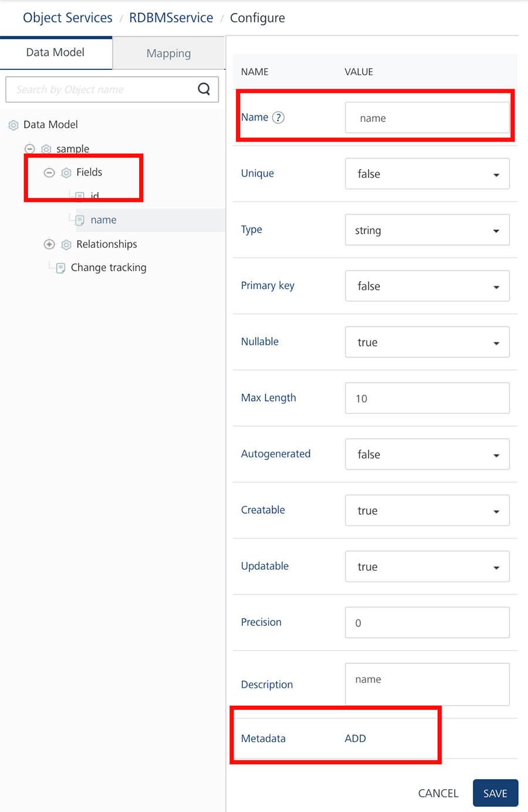The height and width of the screenshot is (812, 528).
Task: Click the sample object gear icon
Action: pyautogui.click(x=46, y=149)
